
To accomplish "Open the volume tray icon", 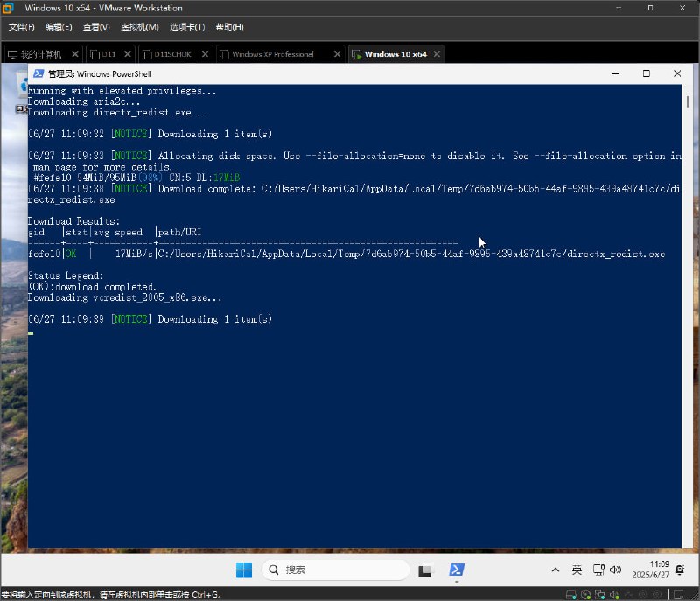I will tap(615, 570).
